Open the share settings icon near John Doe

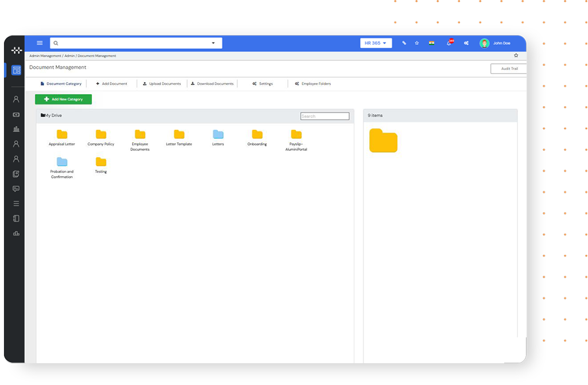466,43
